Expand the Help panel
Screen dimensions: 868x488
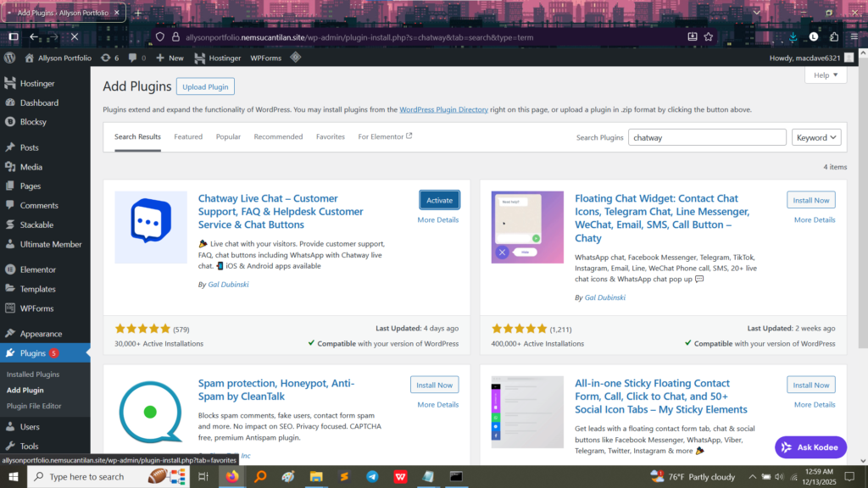pyautogui.click(x=826, y=75)
